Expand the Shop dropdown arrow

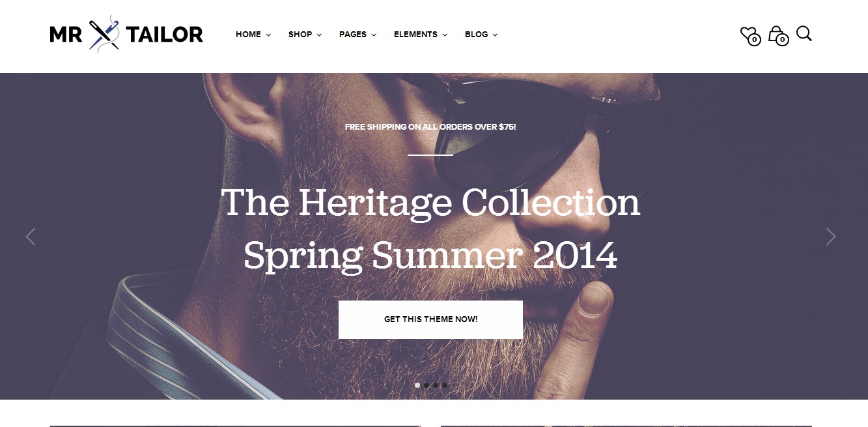pyautogui.click(x=319, y=35)
